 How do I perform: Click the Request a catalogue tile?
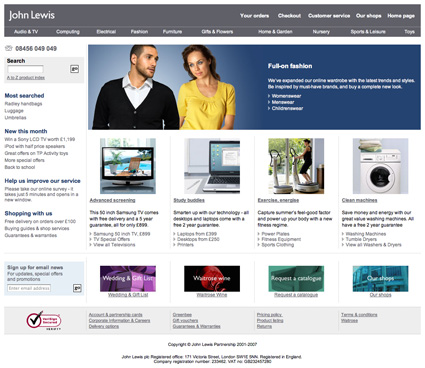pyautogui.click(x=296, y=279)
